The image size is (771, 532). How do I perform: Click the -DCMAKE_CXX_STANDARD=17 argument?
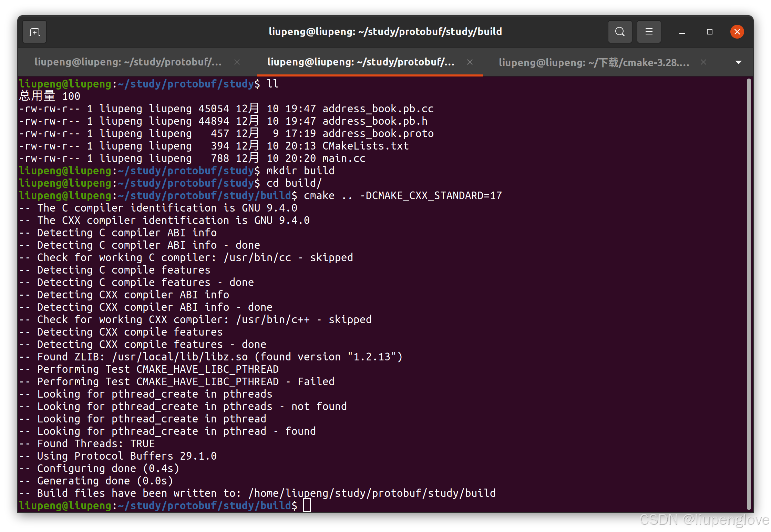(431, 196)
